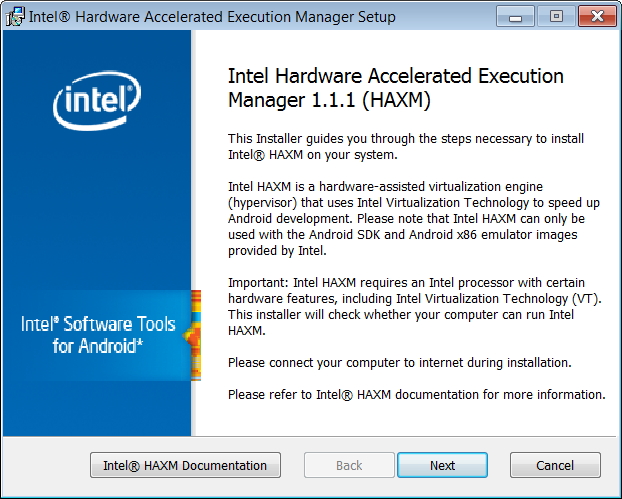Click the colorful pixelated strip beside the banner
Screen dimensions: 622x499
tap(196, 336)
